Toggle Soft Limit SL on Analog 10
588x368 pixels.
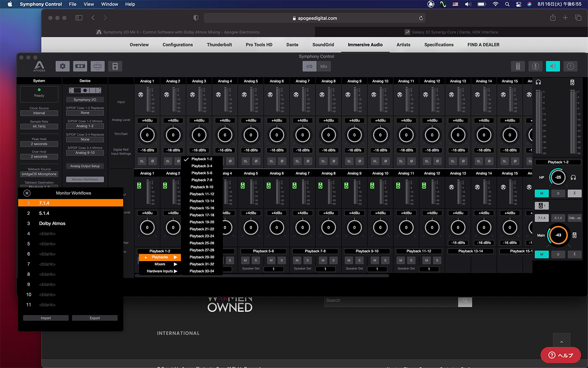tap(375, 161)
